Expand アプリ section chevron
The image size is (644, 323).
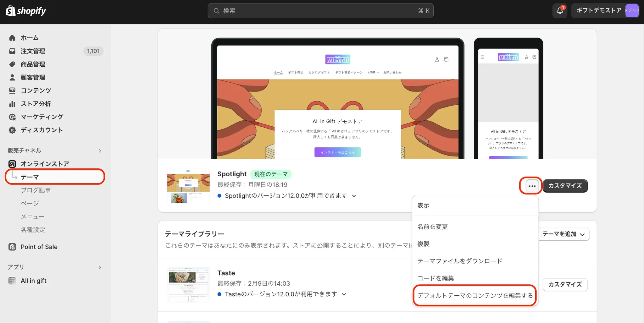(100, 267)
